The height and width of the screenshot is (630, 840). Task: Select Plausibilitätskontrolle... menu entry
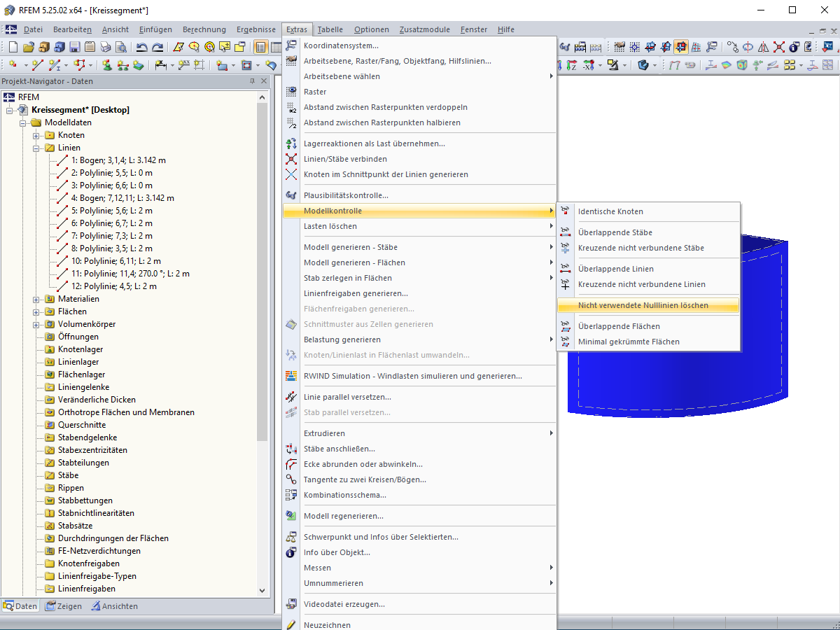[x=420, y=195]
